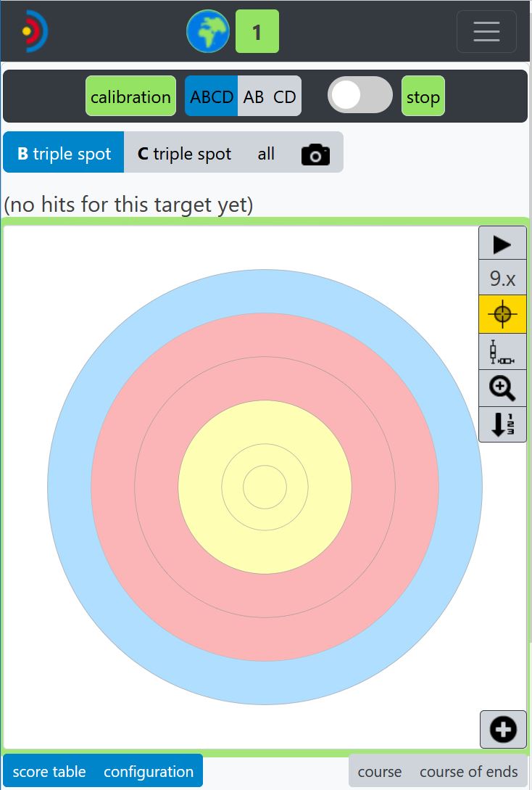The width and height of the screenshot is (532, 790).
Task: Select the CD shooter group option
Action: point(285,96)
